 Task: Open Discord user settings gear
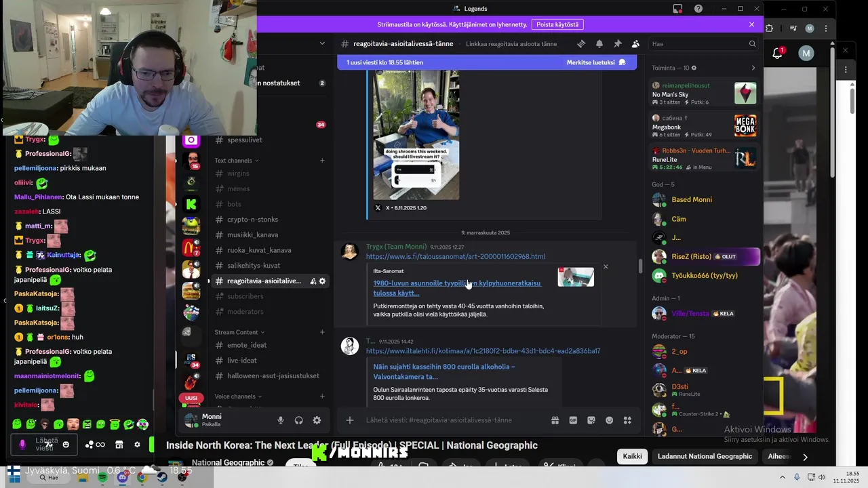(x=317, y=420)
